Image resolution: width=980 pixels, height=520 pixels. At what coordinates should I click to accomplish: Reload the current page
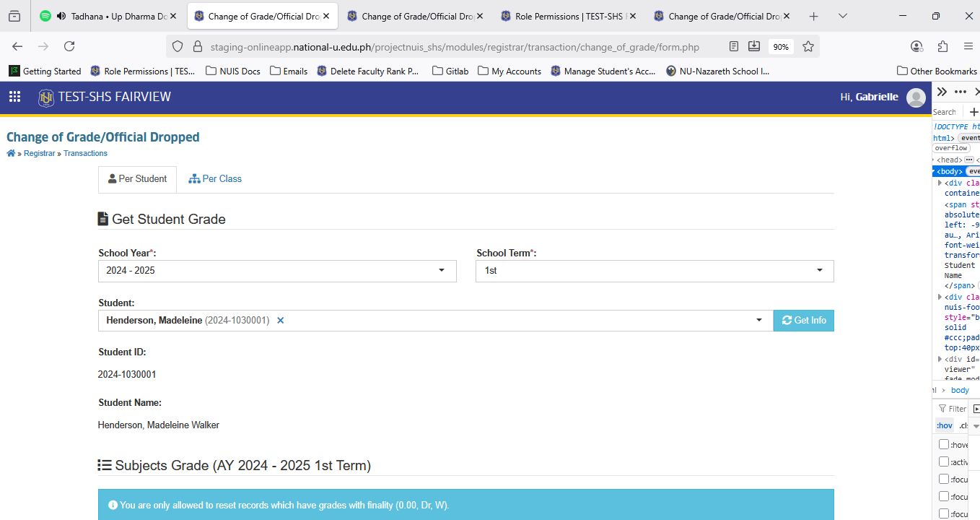(69, 46)
